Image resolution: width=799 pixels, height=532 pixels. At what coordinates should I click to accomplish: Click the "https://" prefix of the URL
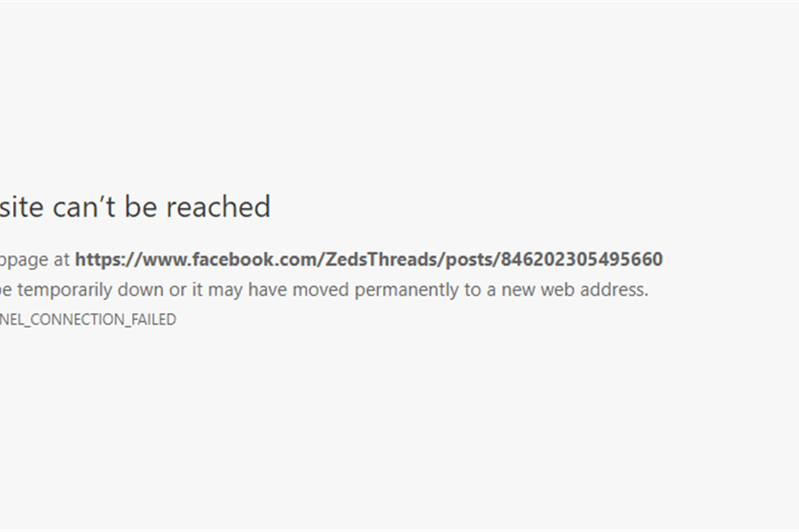coord(108,259)
